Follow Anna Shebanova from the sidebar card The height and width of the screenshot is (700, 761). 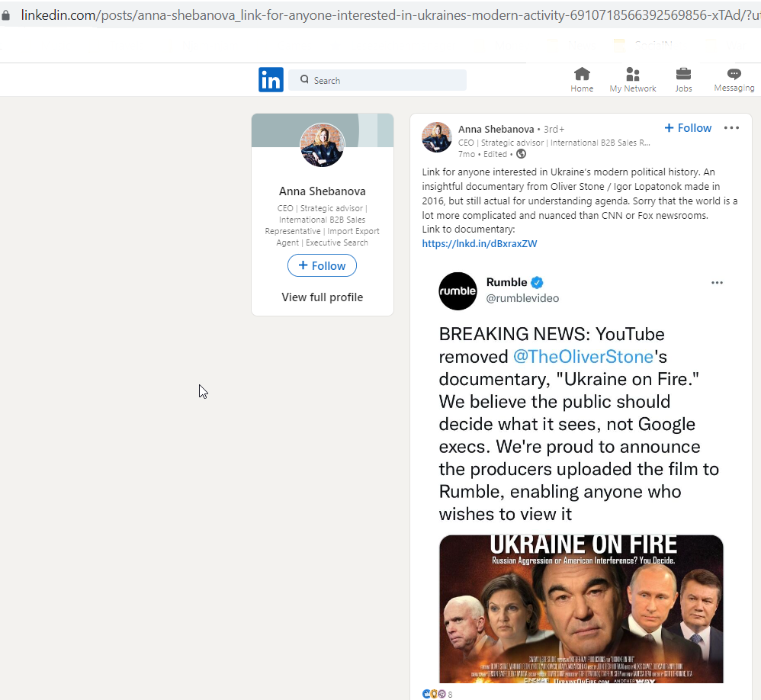click(x=323, y=265)
